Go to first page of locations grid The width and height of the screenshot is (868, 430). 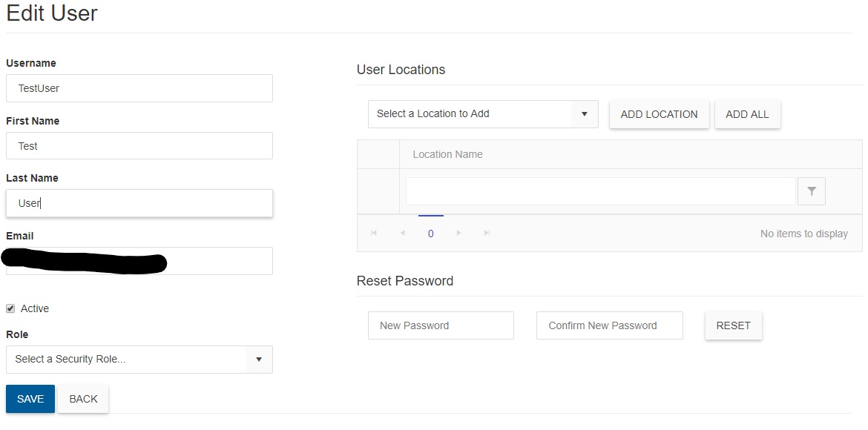click(x=374, y=234)
